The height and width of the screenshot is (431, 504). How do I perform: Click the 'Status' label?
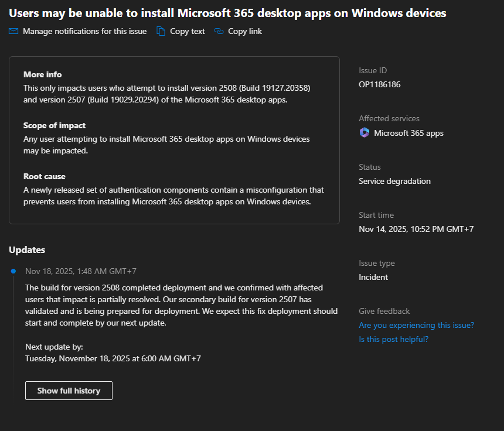coord(370,167)
